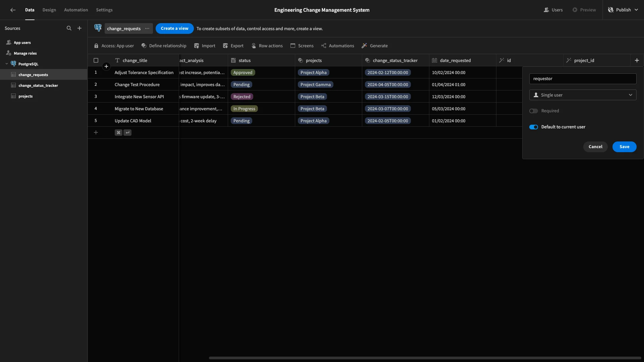Click the status column options icon
644x362 pixels.
[x=233, y=61]
